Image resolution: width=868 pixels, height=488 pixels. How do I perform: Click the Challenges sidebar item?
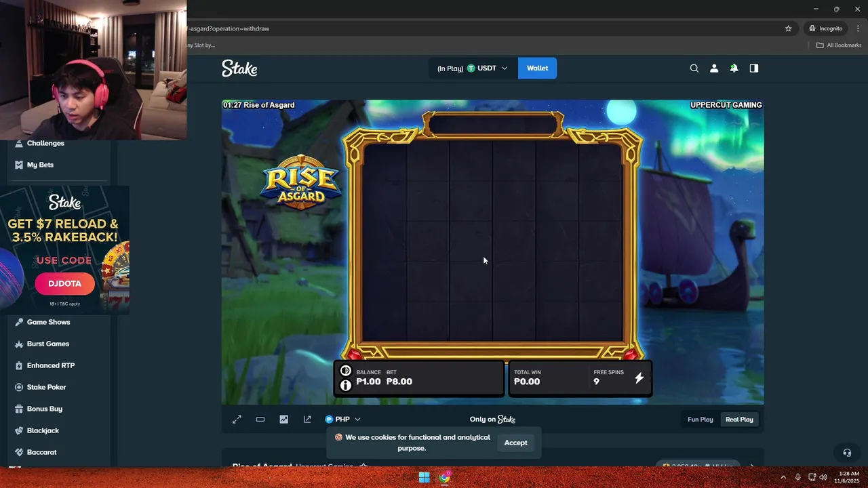click(45, 144)
